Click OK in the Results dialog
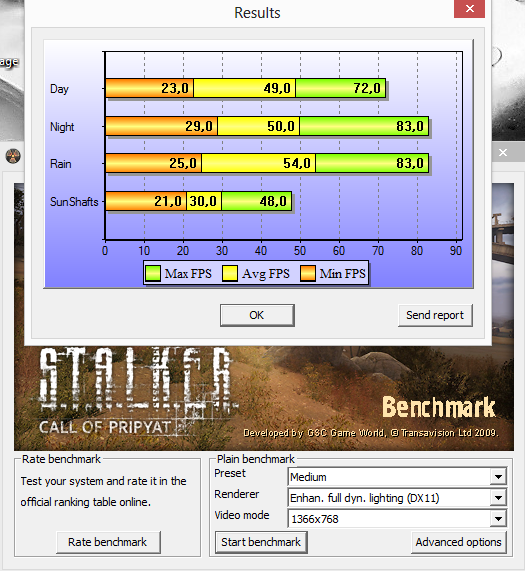Image resolution: width=525 pixels, height=571 pixels. point(257,315)
